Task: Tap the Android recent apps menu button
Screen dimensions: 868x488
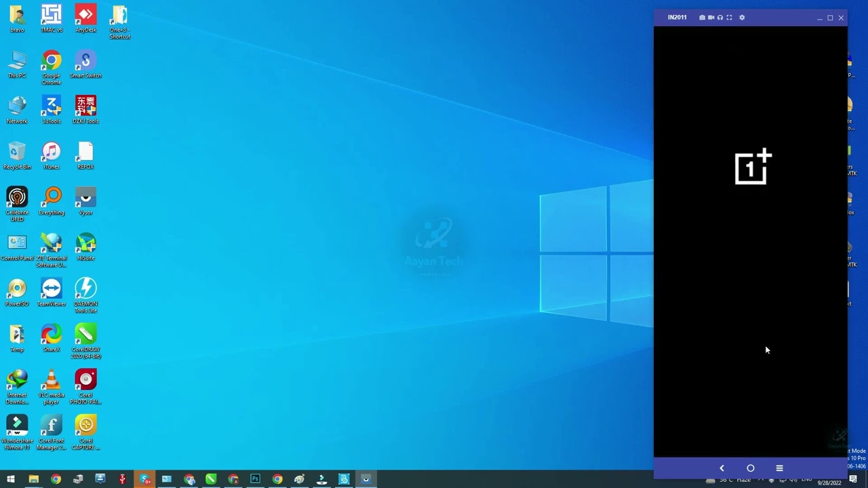Action: pyautogui.click(x=779, y=468)
